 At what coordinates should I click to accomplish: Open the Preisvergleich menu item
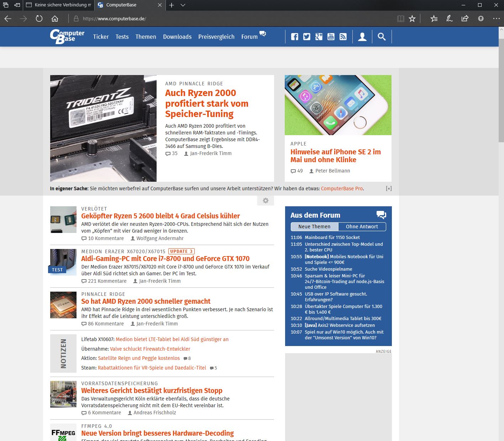[x=216, y=37]
